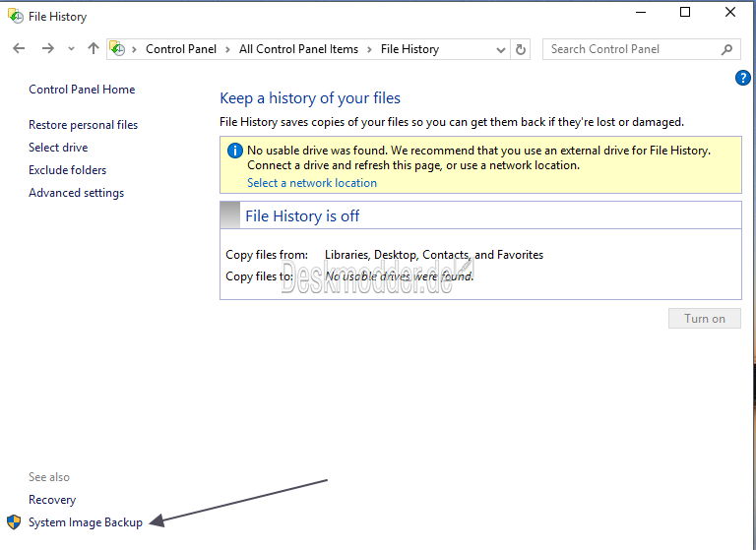The width and height of the screenshot is (756, 550).
Task: Click the 'Keep a history of your files' heading
Action: (x=310, y=98)
